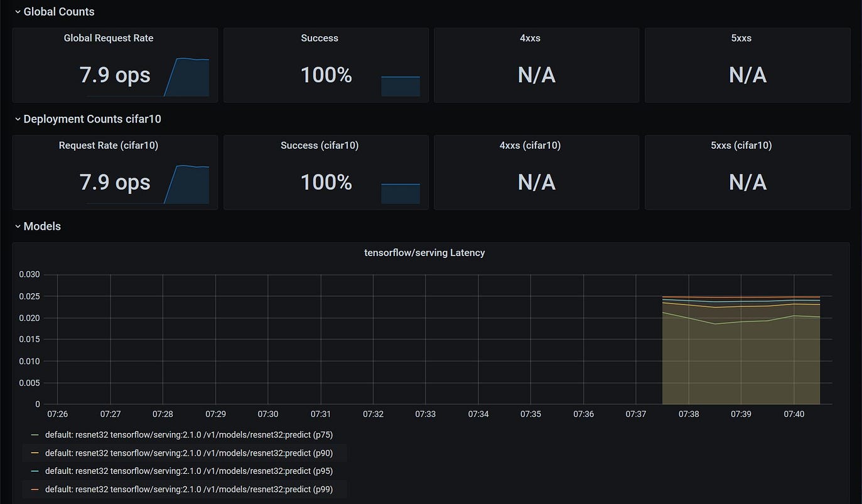Viewport: 862px width, 504px height.
Task: Click the Models row heading
Action: pos(42,227)
